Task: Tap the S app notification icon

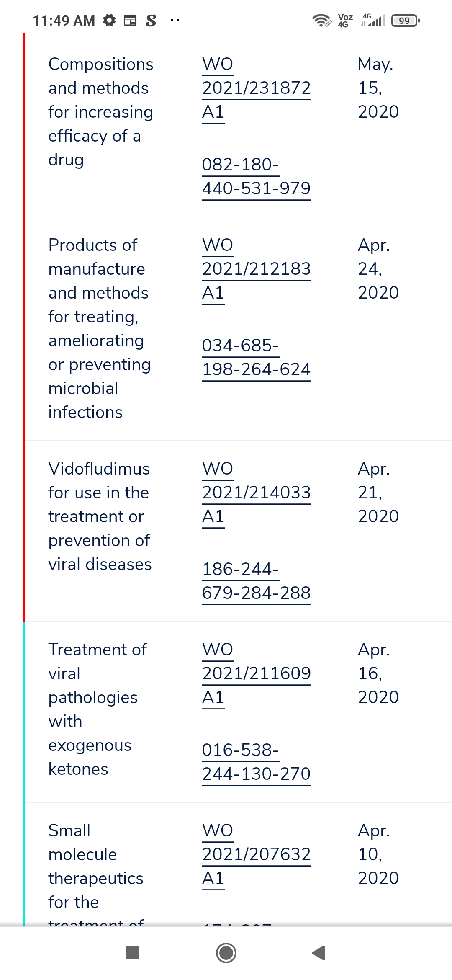Action: (x=151, y=20)
